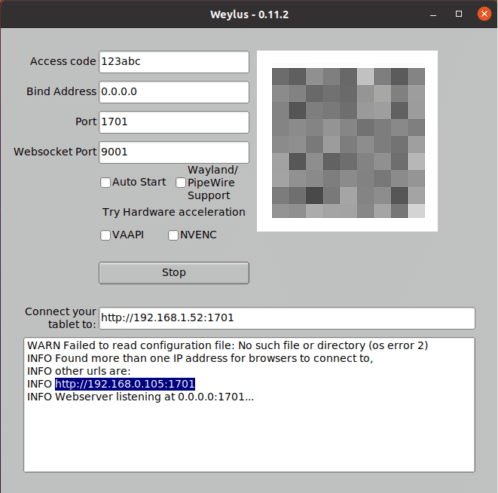Click the Try Hardware acceleration label
Image resolution: width=498 pixels, height=493 pixels.
pyautogui.click(x=174, y=212)
